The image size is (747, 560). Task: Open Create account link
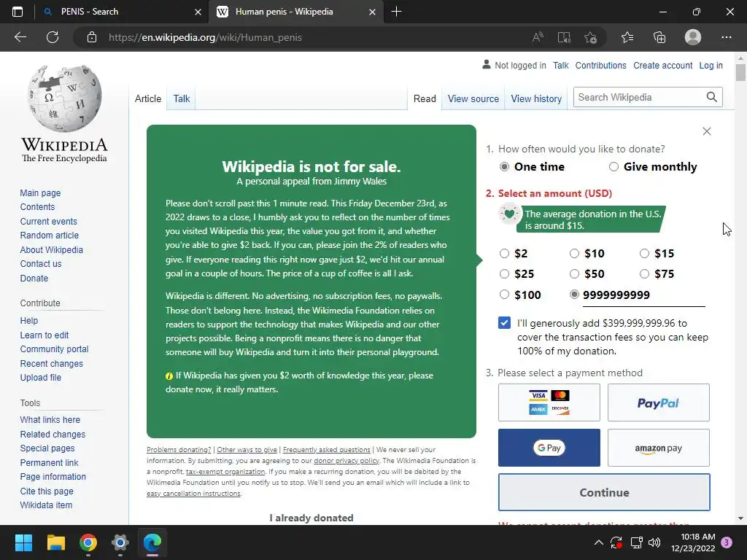tap(662, 65)
